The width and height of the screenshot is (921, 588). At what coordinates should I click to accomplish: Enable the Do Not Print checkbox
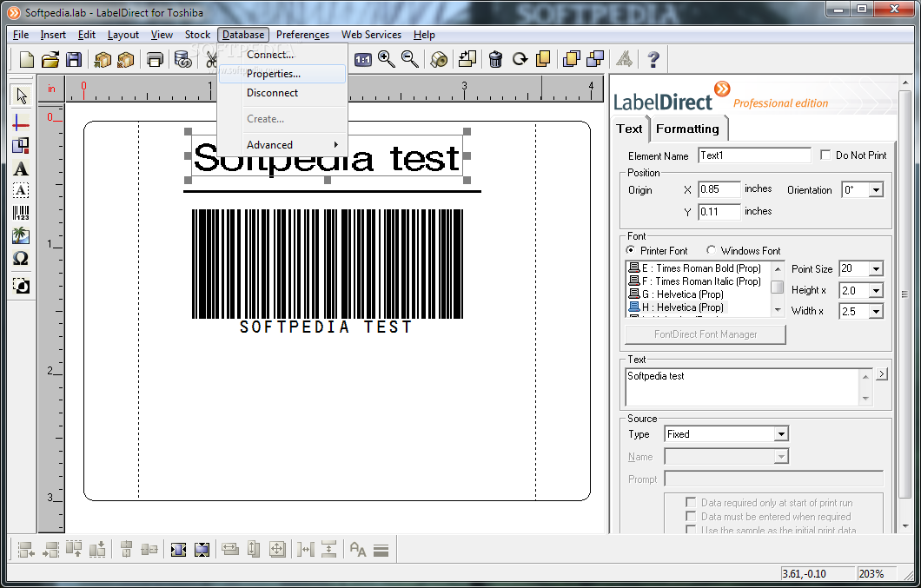(825, 155)
